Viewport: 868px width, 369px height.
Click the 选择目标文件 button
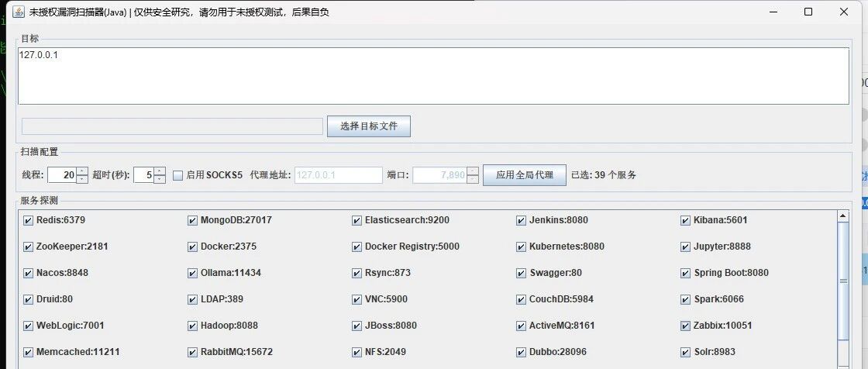click(x=369, y=126)
